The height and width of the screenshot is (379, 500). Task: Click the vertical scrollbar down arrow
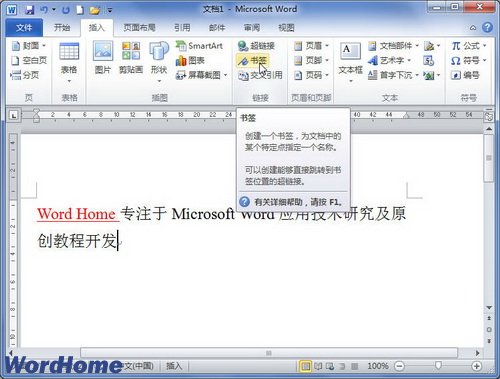tap(489, 307)
